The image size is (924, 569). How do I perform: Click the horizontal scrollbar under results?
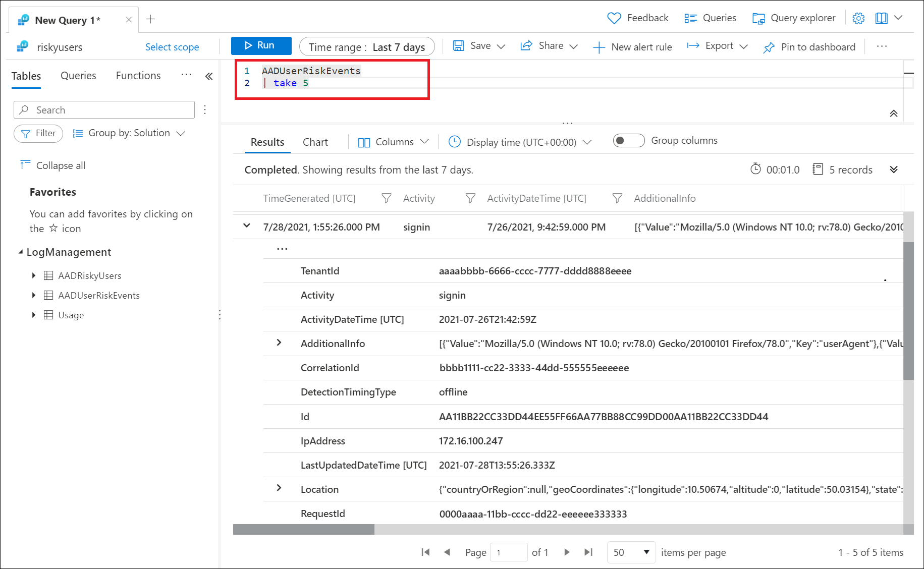(x=304, y=529)
